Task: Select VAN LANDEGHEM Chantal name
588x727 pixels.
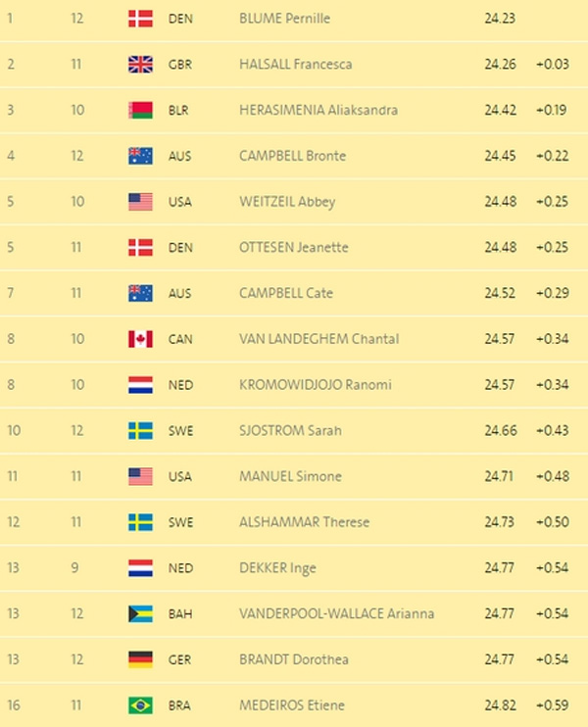Action: 318,339
